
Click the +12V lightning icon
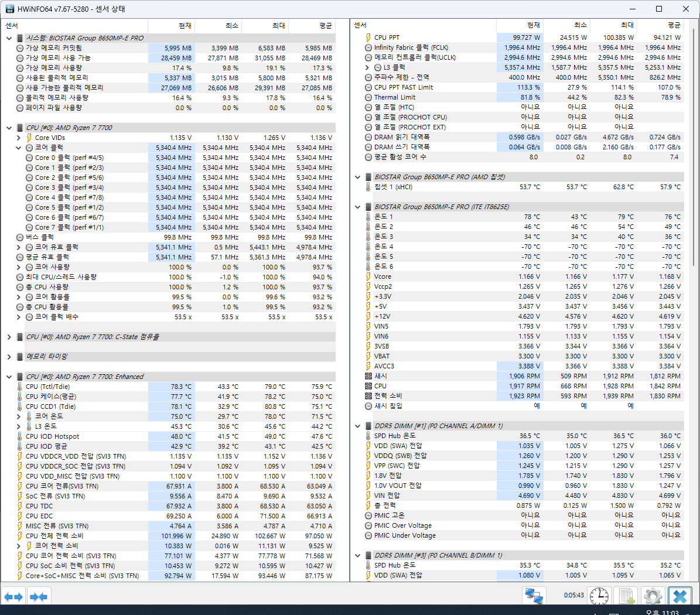[368, 316]
